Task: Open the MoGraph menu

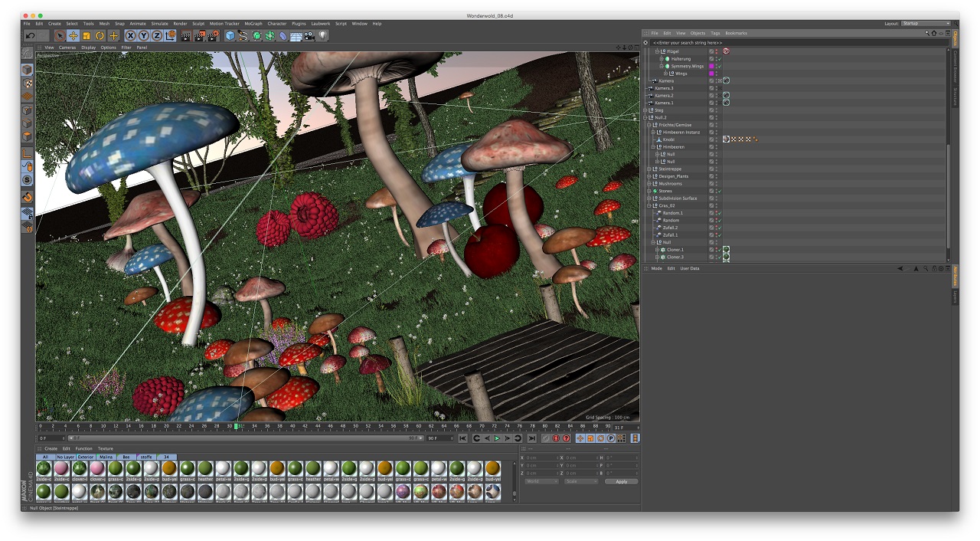Action: click(253, 24)
